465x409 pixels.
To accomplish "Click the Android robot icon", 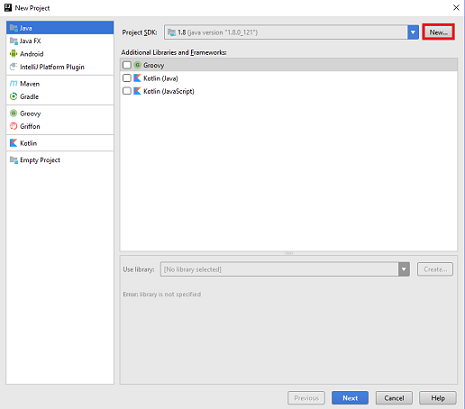I will coord(13,53).
